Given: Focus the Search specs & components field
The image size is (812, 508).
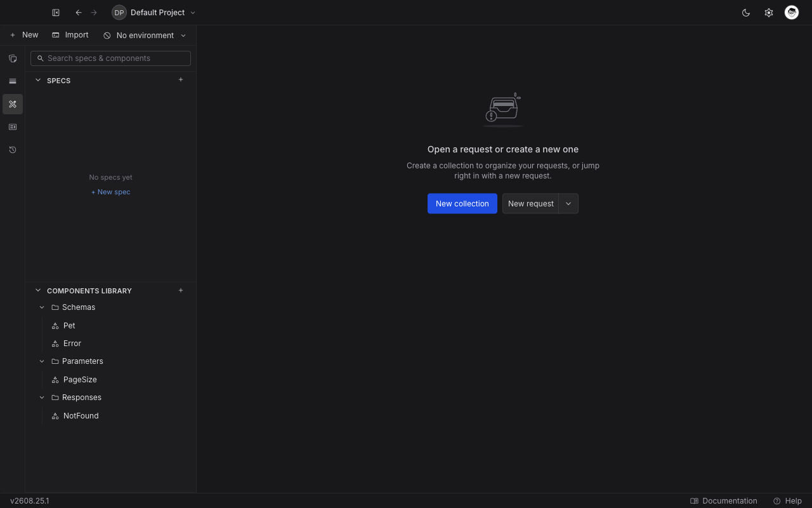Looking at the screenshot, I should tap(110, 58).
